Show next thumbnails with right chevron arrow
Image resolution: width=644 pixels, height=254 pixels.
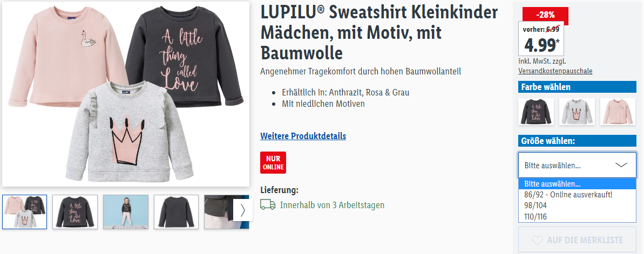[x=243, y=210]
